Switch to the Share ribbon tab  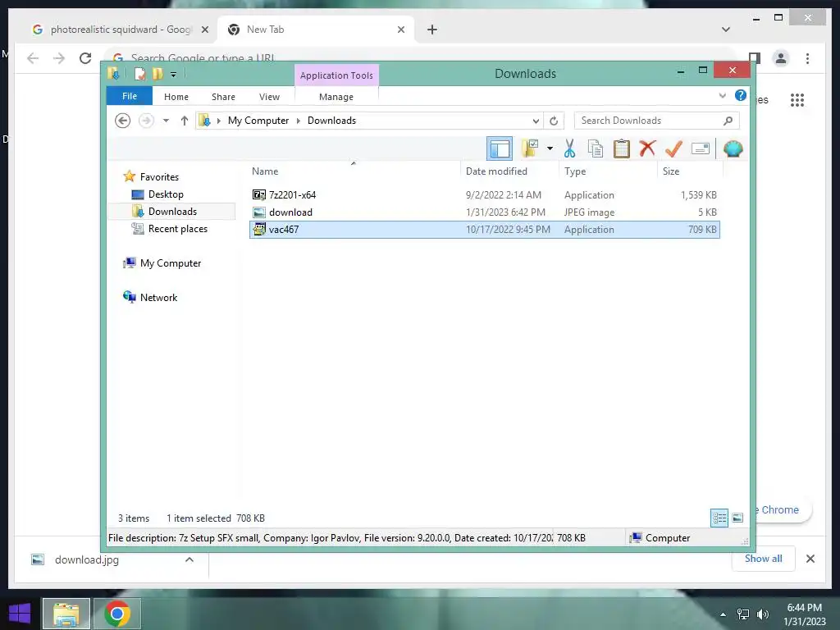223,97
